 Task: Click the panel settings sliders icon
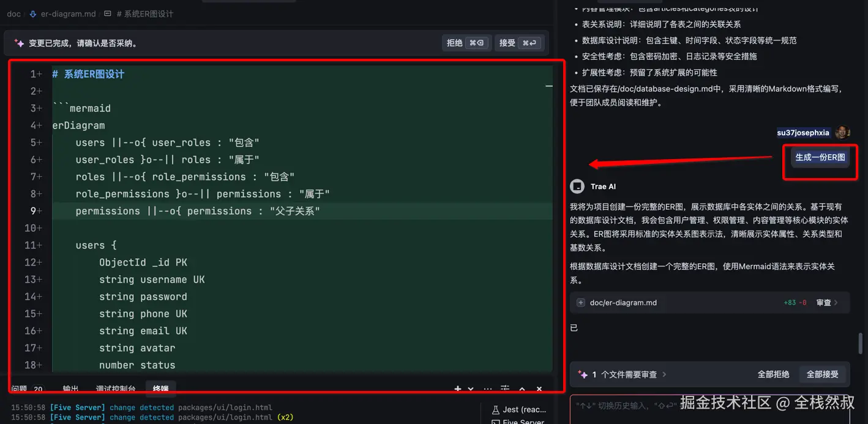[505, 389]
